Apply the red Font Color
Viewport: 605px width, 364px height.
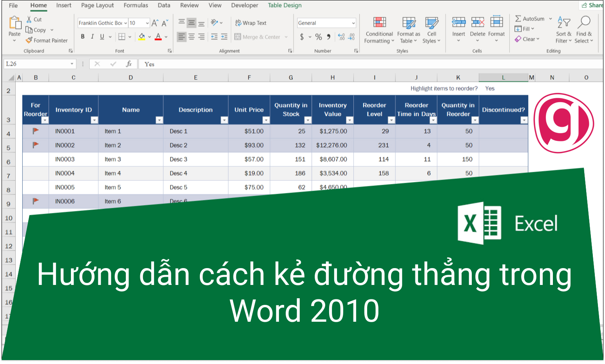click(x=158, y=36)
